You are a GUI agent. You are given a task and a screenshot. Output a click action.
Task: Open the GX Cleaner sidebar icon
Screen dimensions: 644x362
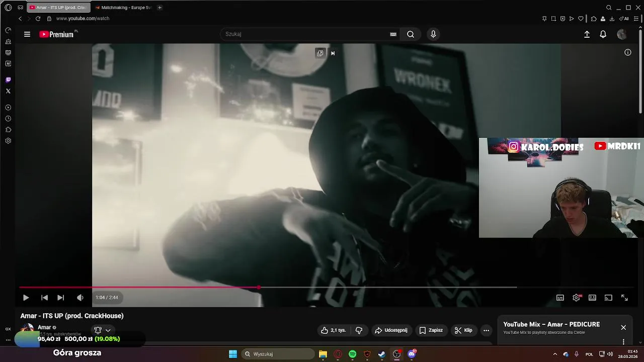click(x=8, y=42)
